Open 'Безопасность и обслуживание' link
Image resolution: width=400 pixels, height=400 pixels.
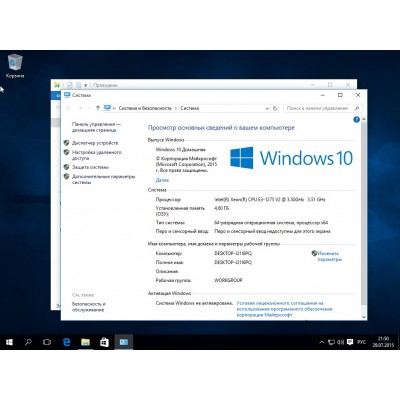(89, 307)
